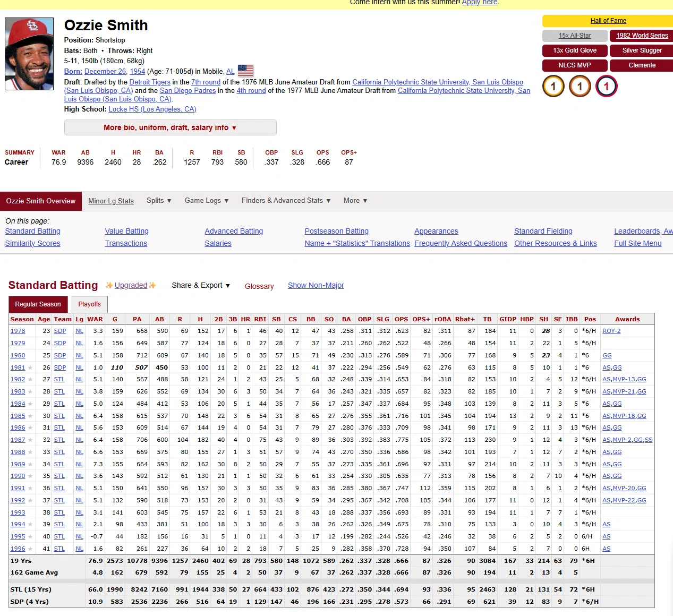Open the 1985 season link
673x616 pixels.
tap(18, 416)
